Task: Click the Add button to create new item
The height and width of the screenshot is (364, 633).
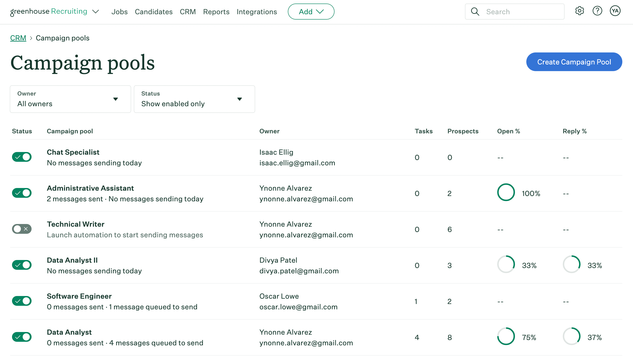Action: 311,11
